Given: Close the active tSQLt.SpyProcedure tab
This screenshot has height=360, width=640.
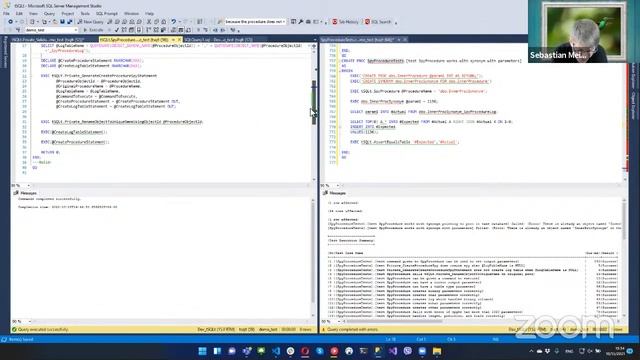Looking at the screenshot, I should [x=179, y=40].
